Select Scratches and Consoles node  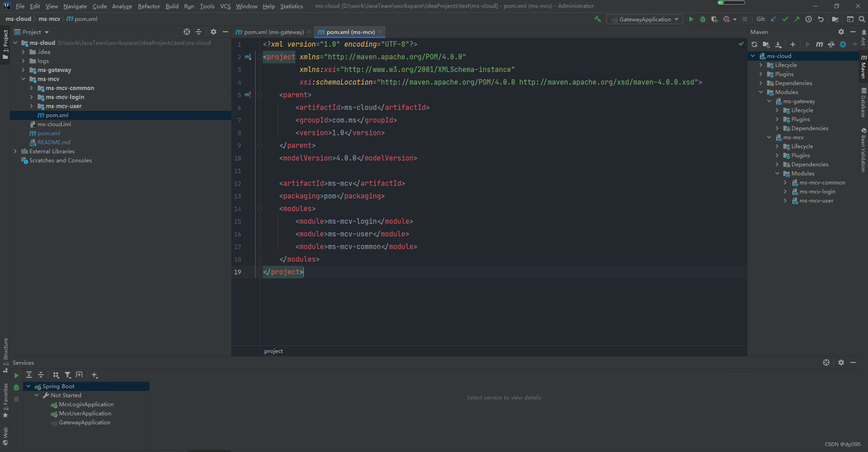coord(60,160)
